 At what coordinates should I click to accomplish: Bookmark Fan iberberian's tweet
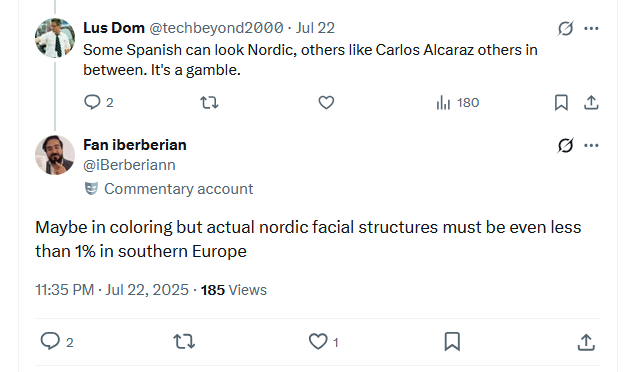(x=452, y=342)
